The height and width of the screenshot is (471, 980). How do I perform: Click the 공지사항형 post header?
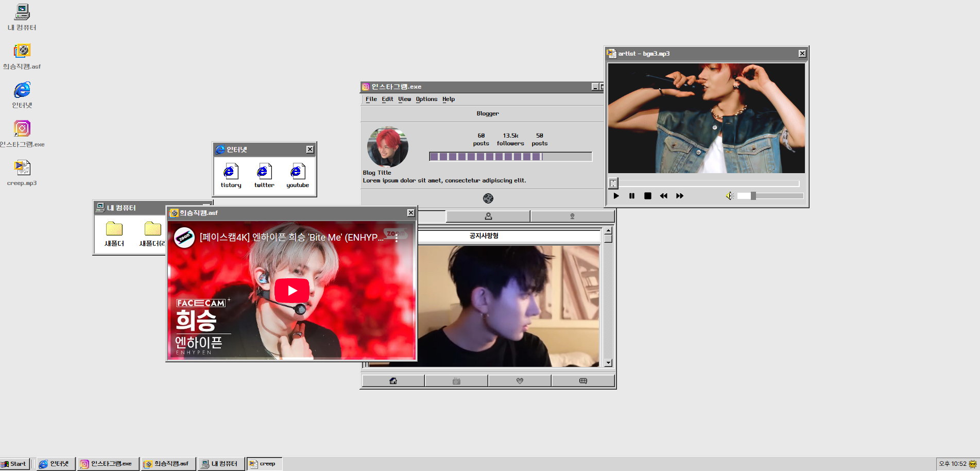pyautogui.click(x=484, y=236)
